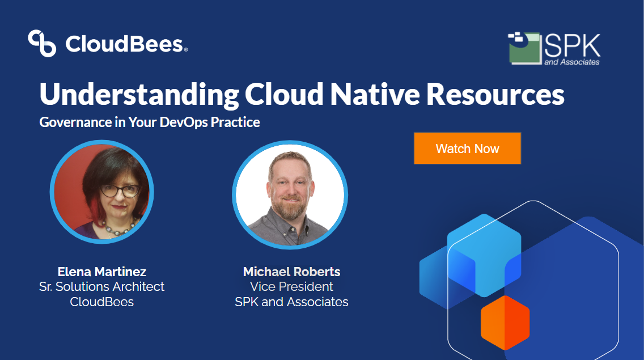Click the headline Understanding Cloud Native Resources
This screenshot has height=360, width=644.
[x=302, y=94]
